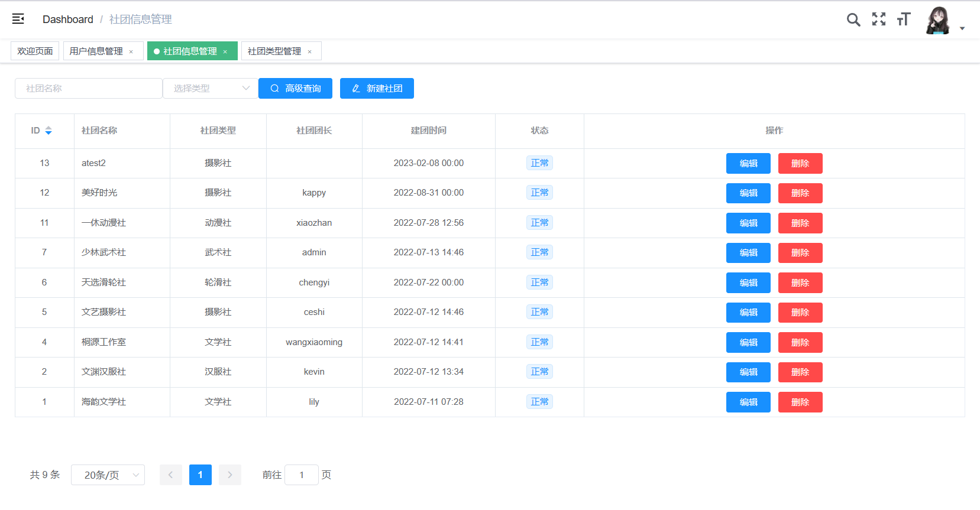Expand the 选择类型 dropdown

point(210,89)
